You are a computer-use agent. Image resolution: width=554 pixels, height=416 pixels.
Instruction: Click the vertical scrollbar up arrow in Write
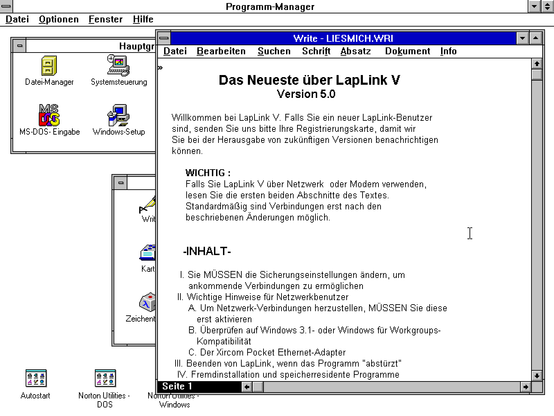537,64
